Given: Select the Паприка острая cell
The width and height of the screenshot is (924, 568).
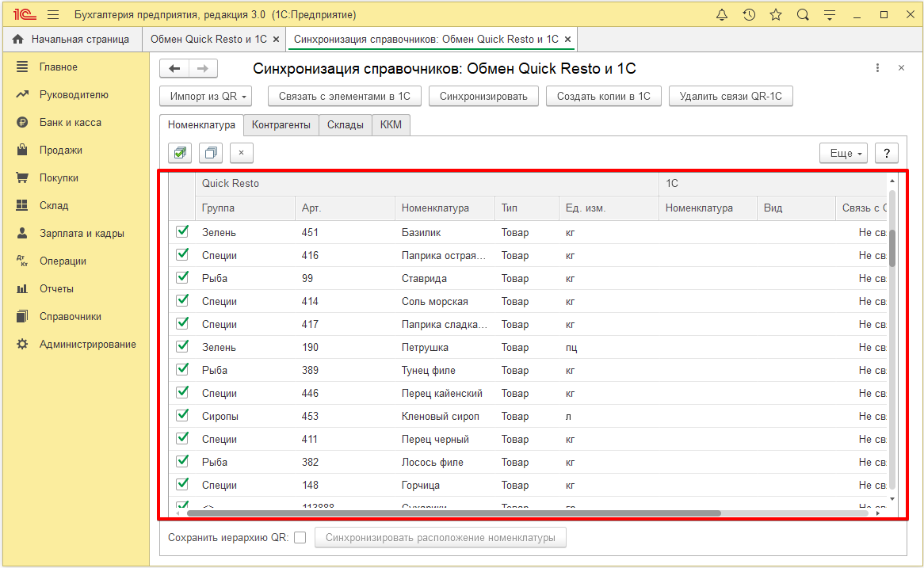Looking at the screenshot, I should [444, 255].
